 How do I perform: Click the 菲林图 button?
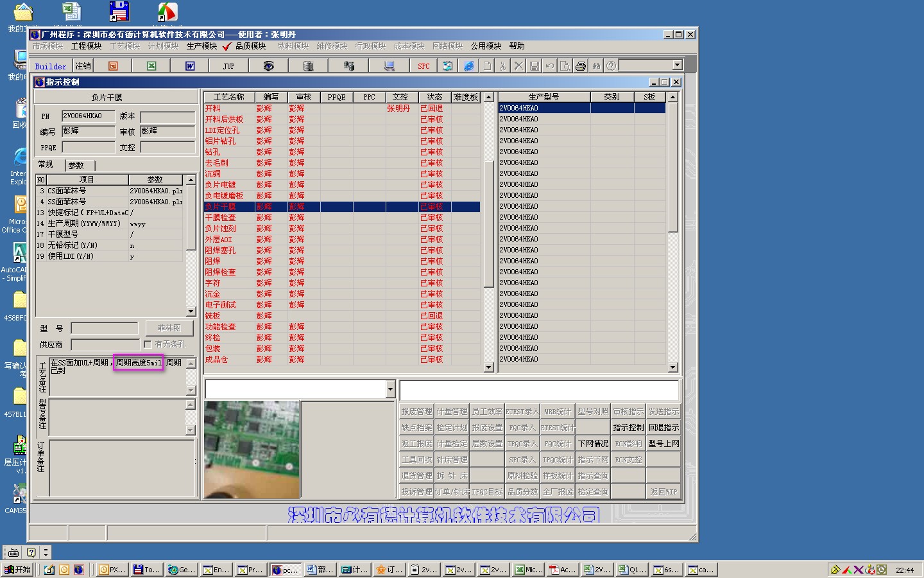pyautogui.click(x=169, y=328)
